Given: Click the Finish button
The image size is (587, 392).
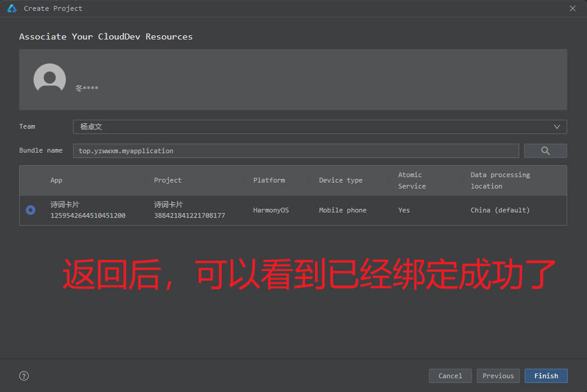Looking at the screenshot, I should pyautogui.click(x=546, y=376).
